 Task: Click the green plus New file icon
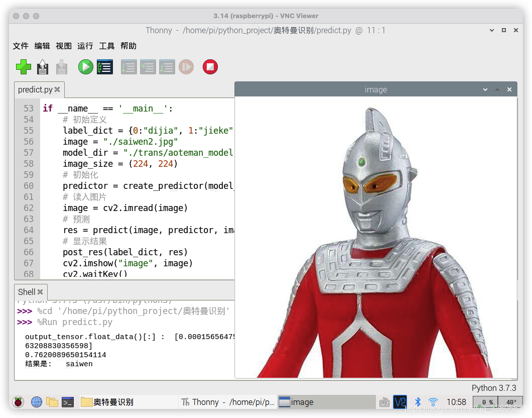pyautogui.click(x=24, y=66)
